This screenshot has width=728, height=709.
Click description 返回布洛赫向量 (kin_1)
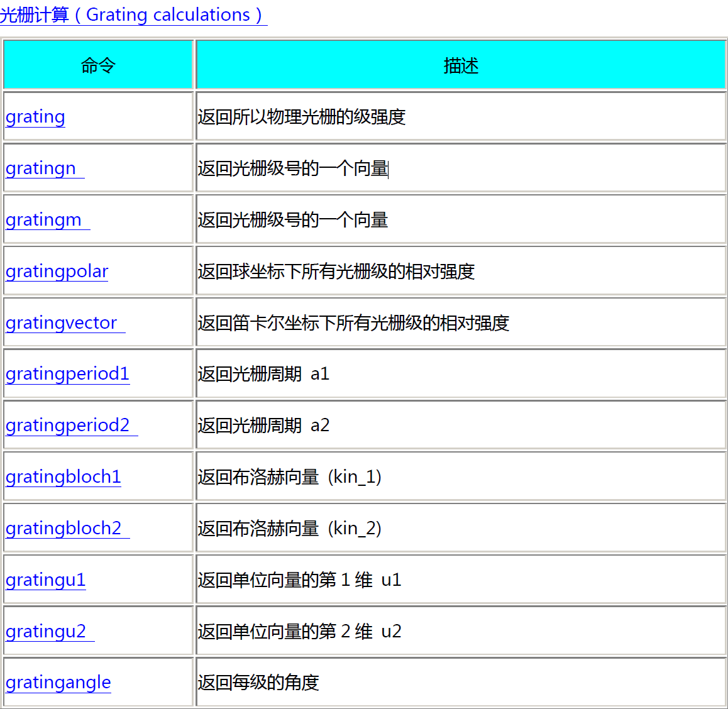[x=290, y=477]
